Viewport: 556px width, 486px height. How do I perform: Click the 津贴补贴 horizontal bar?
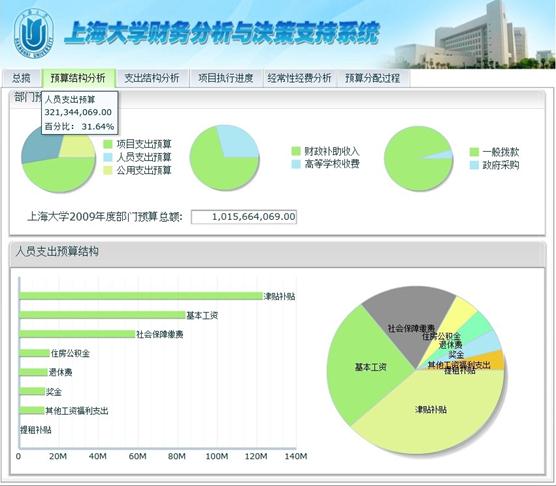(141, 296)
